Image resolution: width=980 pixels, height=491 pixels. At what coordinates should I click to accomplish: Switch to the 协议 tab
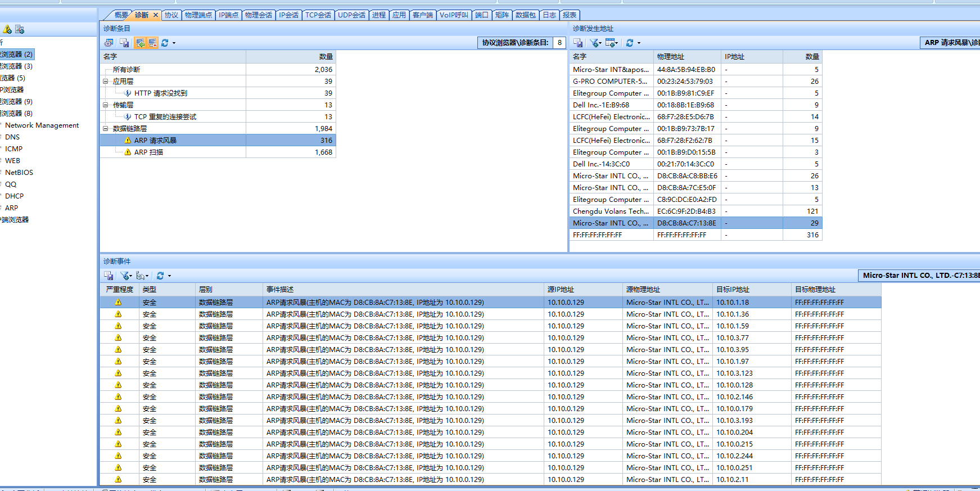point(171,15)
